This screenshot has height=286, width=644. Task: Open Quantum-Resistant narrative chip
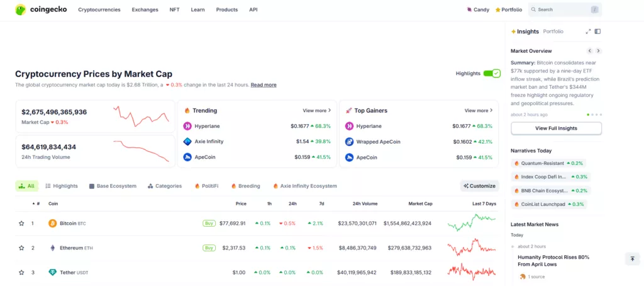pyautogui.click(x=548, y=163)
